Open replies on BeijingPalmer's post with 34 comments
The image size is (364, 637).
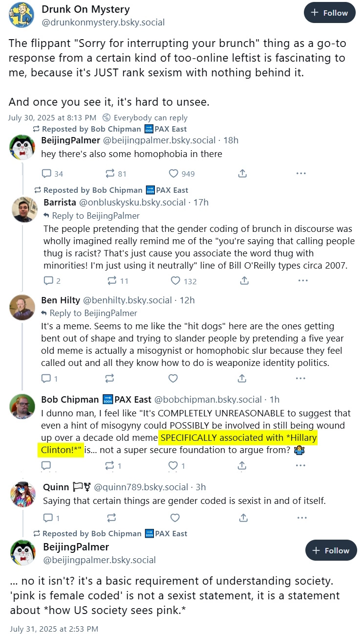click(x=53, y=174)
